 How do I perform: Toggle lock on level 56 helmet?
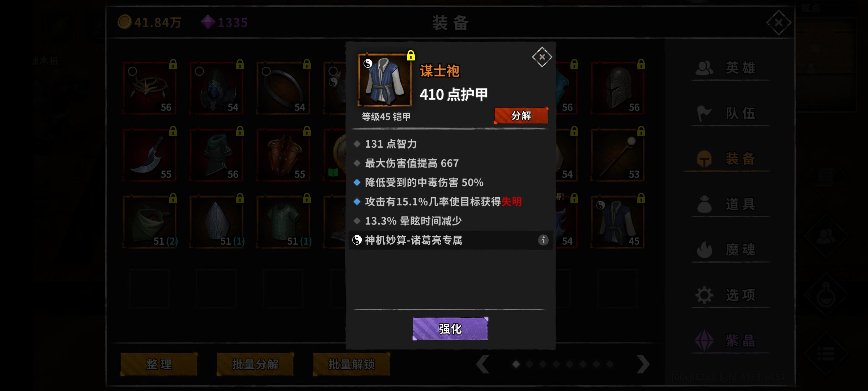tap(641, 64)
